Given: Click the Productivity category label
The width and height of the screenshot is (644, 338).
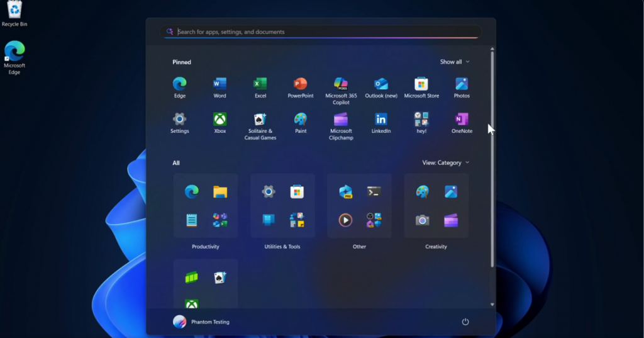Looking at the screenshot, I should click(x=206, y=247).
